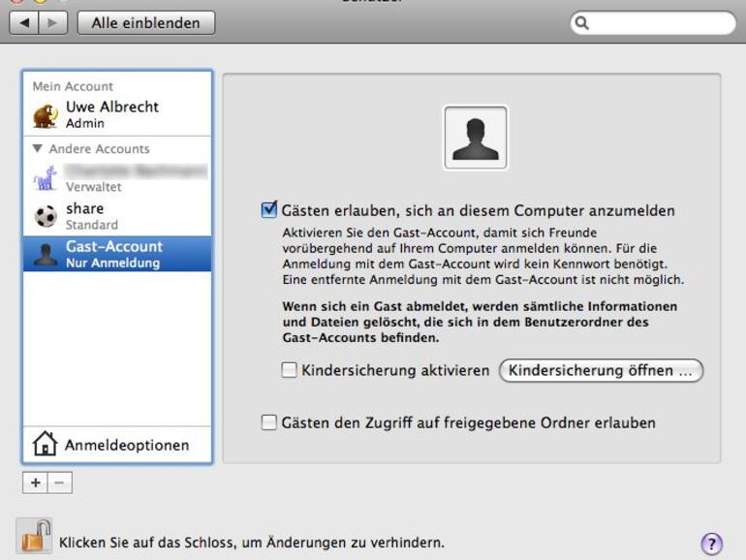
Task: Click Uwe Albrecht's mammoth avatar icon
Action: click(x=46, y=116)
